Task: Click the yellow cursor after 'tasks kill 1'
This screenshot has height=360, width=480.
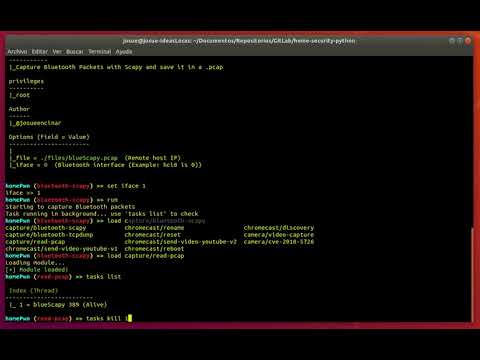Action: 130,318
